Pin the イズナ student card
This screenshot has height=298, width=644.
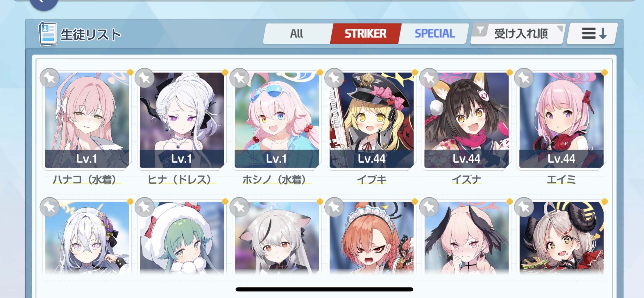click(x=430, y=78)
